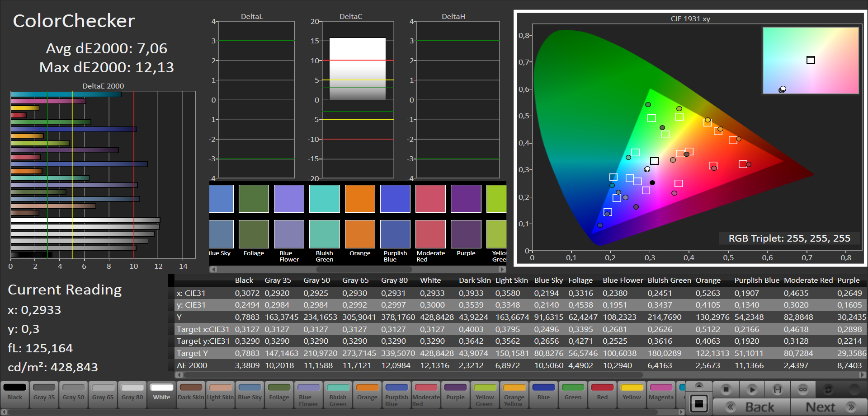The height and width of the screenshot is (416, 868).
Task: Click the bracketed single-read icon
Action: coord(777,389)
